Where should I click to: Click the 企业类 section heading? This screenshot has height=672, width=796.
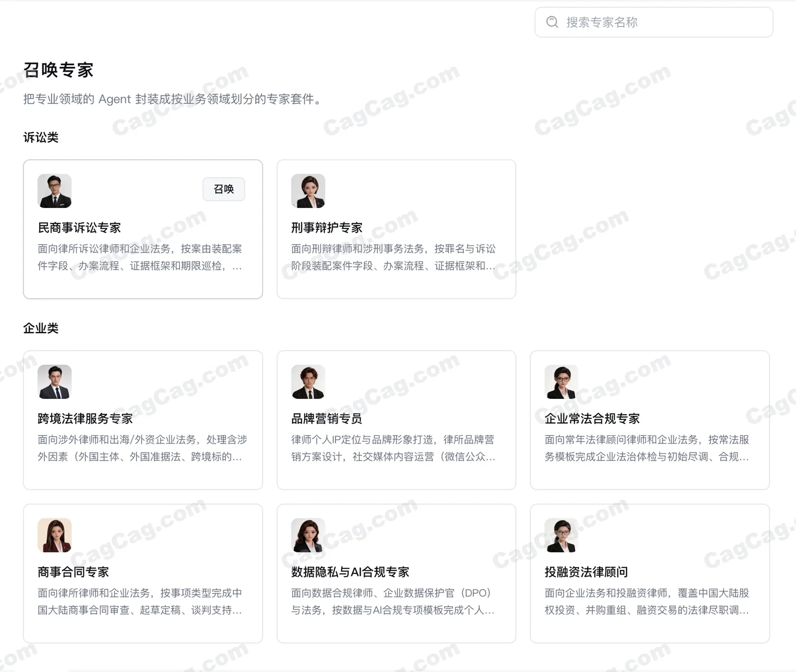tap(41, 328)
